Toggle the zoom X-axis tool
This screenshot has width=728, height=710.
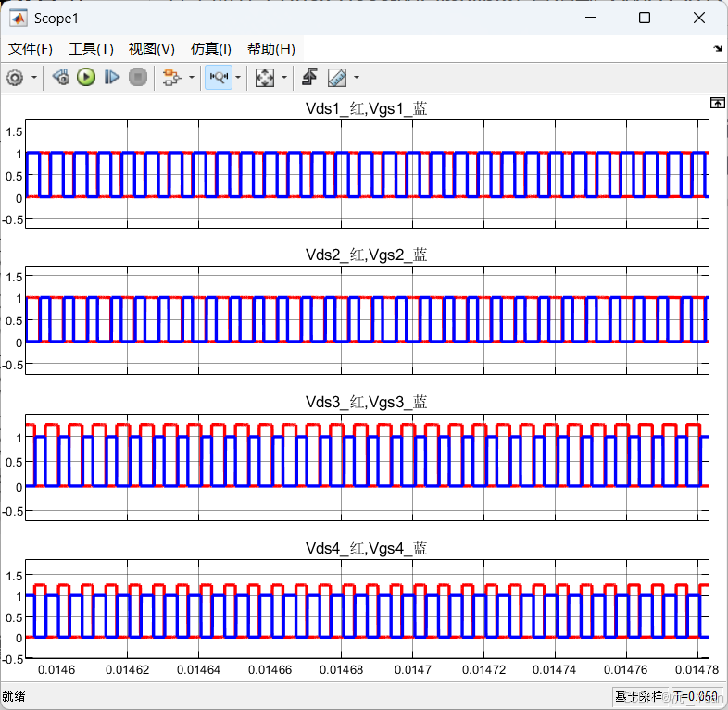tap(219, 78)
